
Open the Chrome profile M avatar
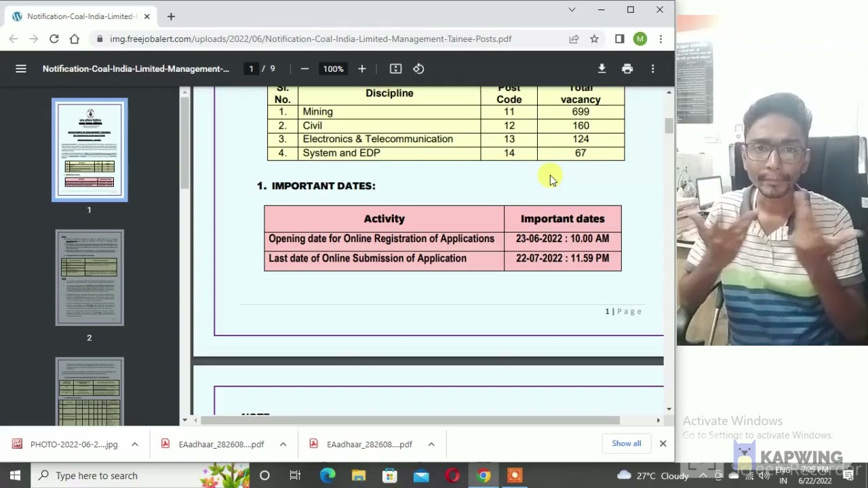pyautogui.click(x=640, y=39)
